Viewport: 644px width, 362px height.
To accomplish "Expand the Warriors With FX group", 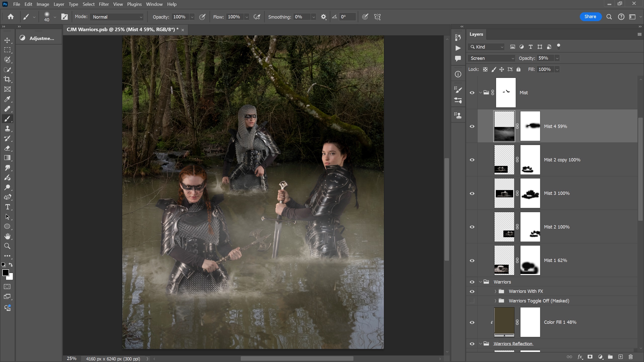I will [x=495, y=291].
